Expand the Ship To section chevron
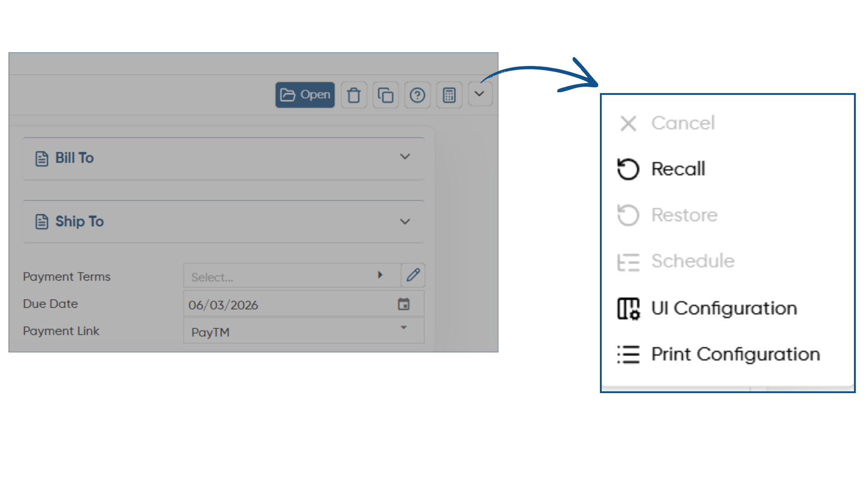Viewport: 868px width, 488px height. (405, 221)
